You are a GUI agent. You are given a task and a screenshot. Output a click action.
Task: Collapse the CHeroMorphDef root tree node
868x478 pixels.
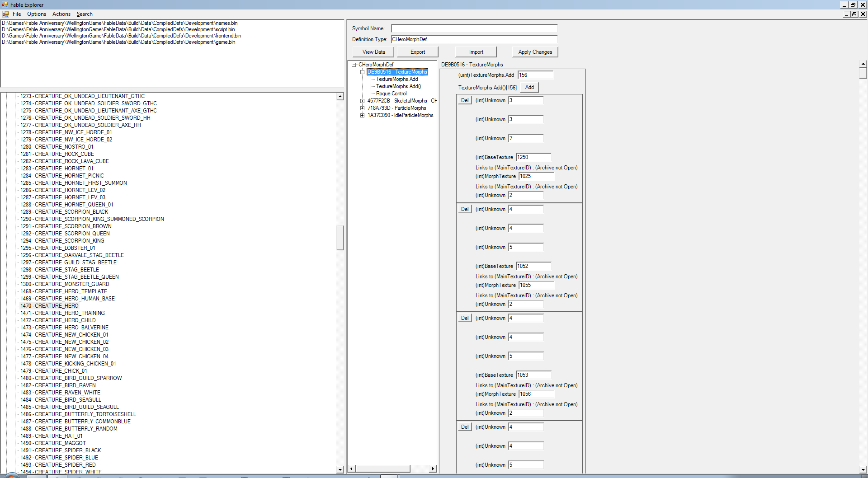tap(354, 65)
